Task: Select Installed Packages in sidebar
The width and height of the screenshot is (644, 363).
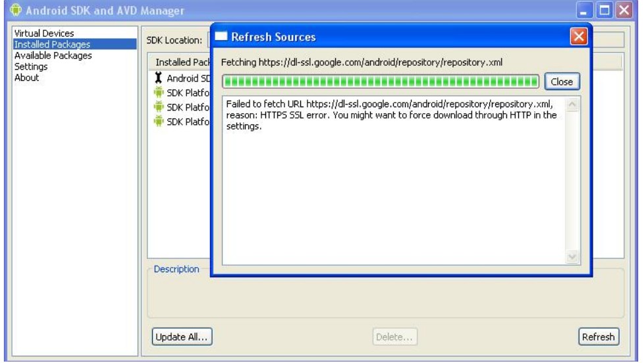Action: pos(75,44)
